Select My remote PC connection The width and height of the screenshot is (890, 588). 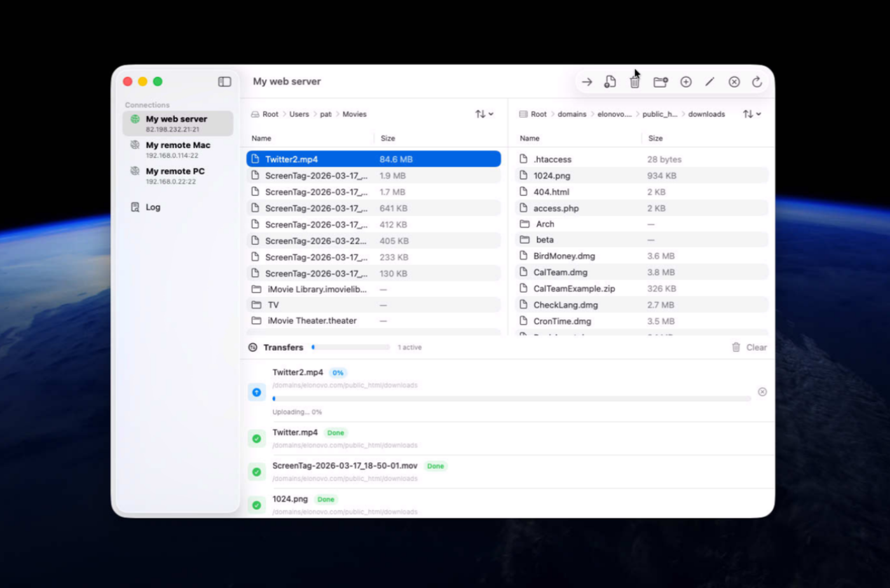[178, 175]
